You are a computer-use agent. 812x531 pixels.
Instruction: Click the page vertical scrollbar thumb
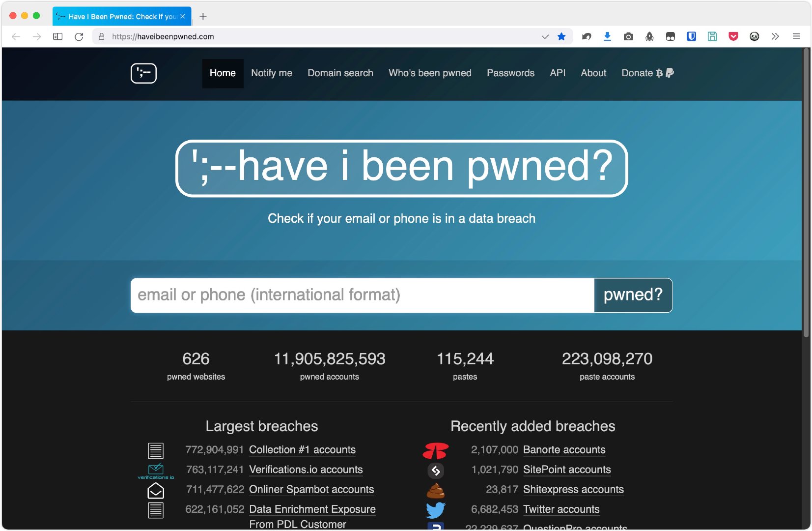[806, 193]
